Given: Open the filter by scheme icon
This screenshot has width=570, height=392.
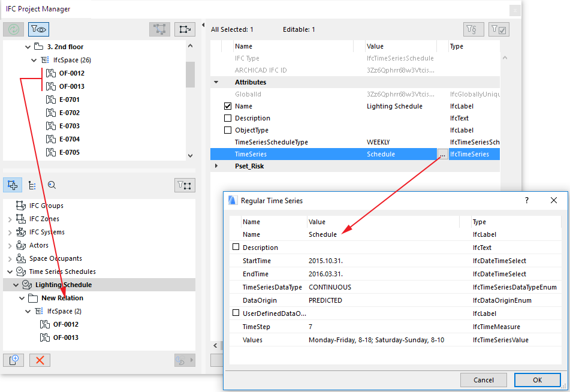Looking at the screenshot, I should (x=474, y=29).
